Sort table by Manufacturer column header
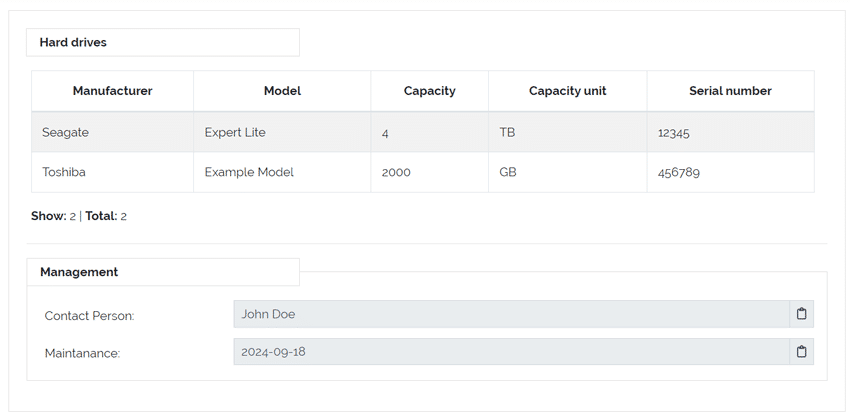 tap(112, 91)
